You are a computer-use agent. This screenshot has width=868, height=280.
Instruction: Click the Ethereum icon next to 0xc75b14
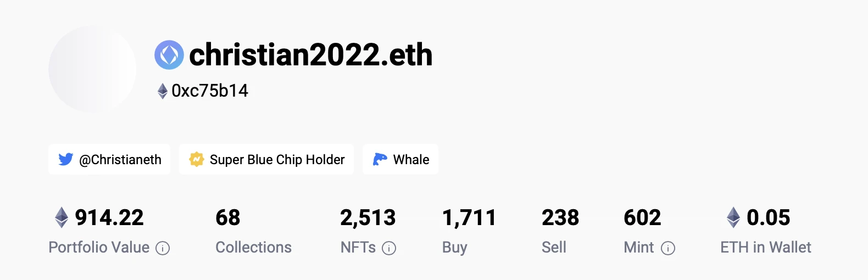tap(163, 91)
